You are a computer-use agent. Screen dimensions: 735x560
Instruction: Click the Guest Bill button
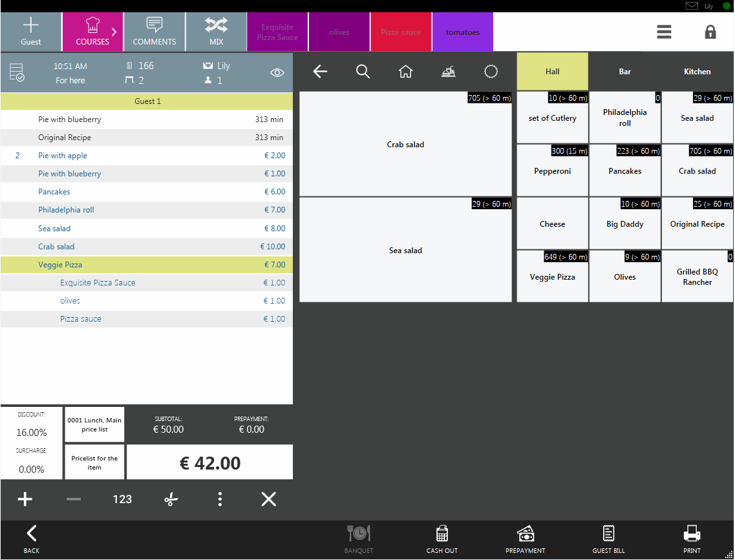pos(608,539)
